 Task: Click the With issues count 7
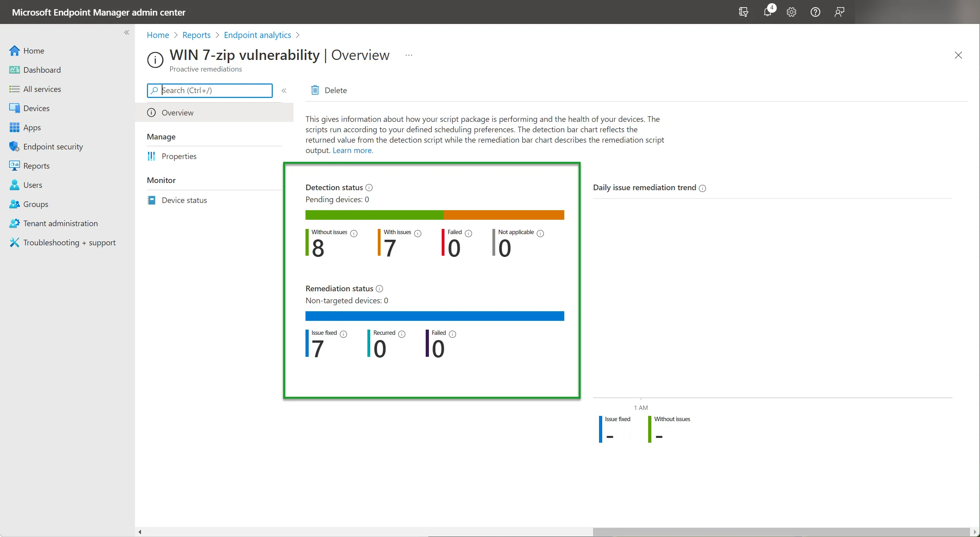click(390, 248)
